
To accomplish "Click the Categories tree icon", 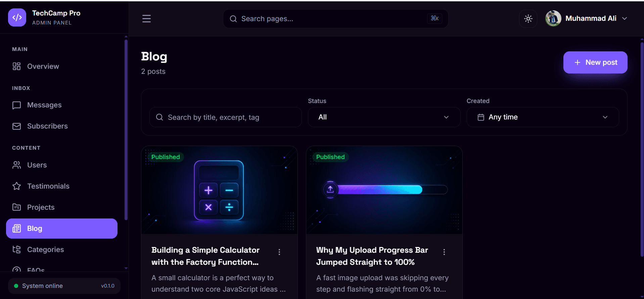I will tap(16, 249).
